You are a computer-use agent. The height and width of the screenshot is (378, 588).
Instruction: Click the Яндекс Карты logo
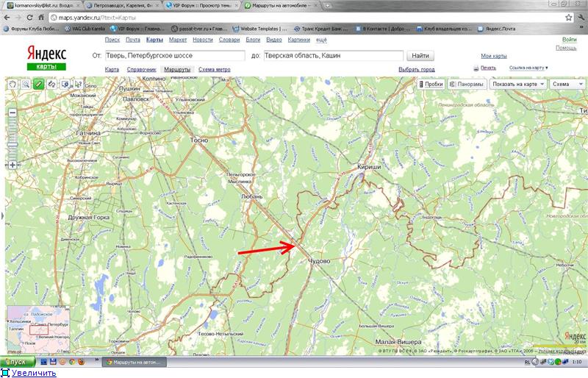46,57
